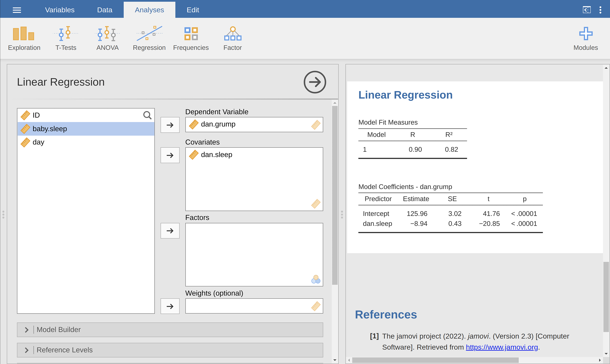Click the Model Coefficients - dan.grump title

click(405, 187)
